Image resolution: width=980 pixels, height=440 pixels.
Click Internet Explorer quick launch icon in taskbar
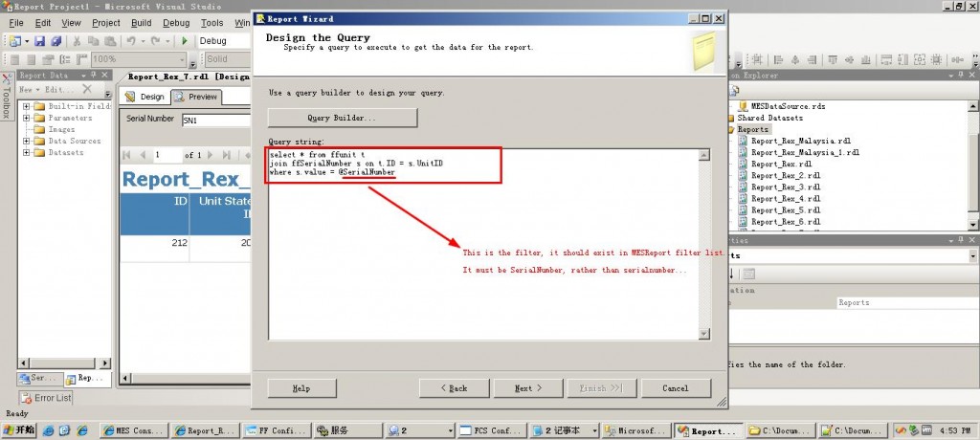tap(82, 430)
